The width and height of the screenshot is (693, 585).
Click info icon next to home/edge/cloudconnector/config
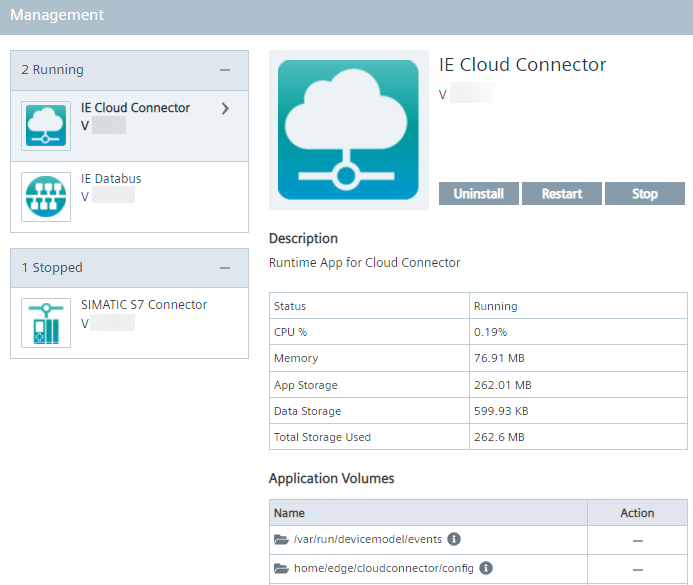pyautogui.click(x=486, y=568)
